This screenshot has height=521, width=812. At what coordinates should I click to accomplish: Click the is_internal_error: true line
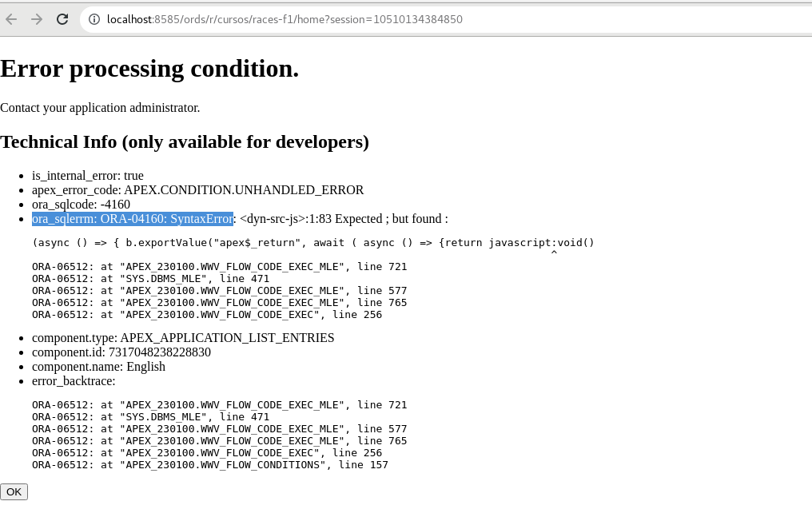coord(88,175)
